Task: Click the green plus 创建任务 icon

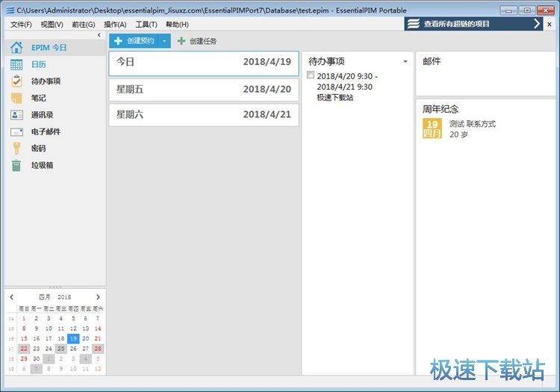Action: coord(181,41)
